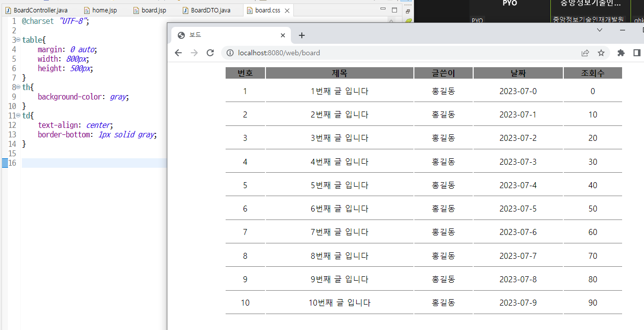The image size is (644, 330).
Task: Maximize the Eclipse editor area
Action: click(394, 9)
